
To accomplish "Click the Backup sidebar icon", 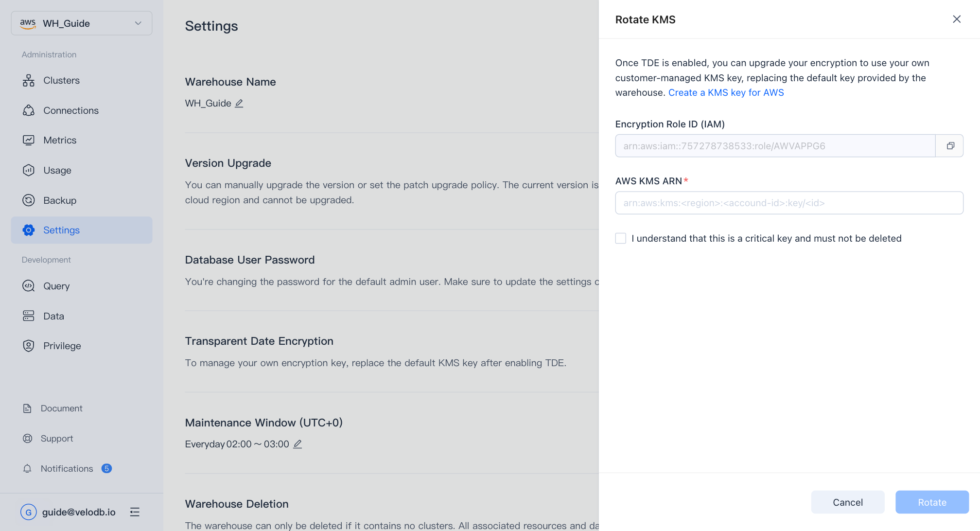I will 29,200.
